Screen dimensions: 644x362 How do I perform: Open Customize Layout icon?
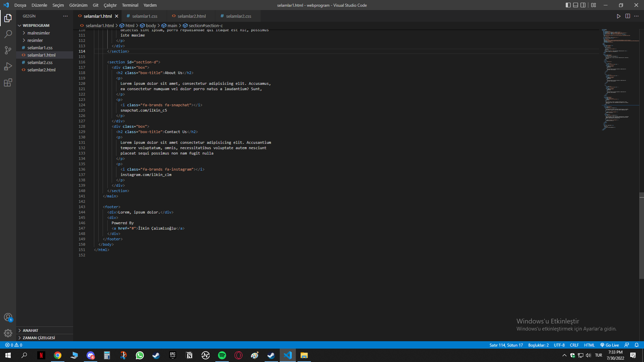pos(594,5)
